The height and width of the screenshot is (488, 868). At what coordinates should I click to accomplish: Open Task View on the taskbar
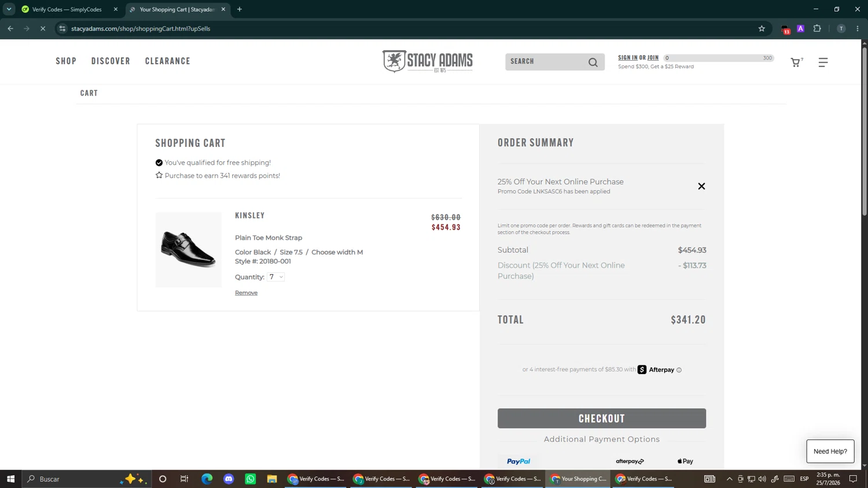(x=185, y=479)
